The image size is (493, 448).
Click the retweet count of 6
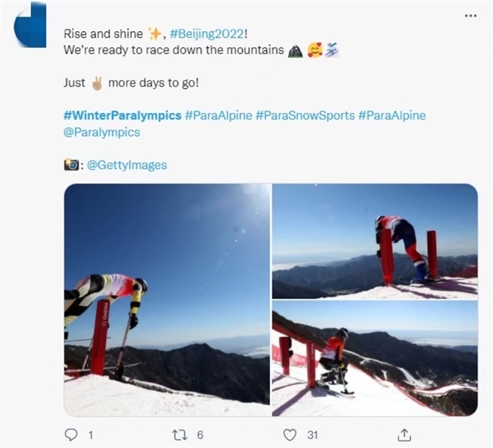pos(200,435)
